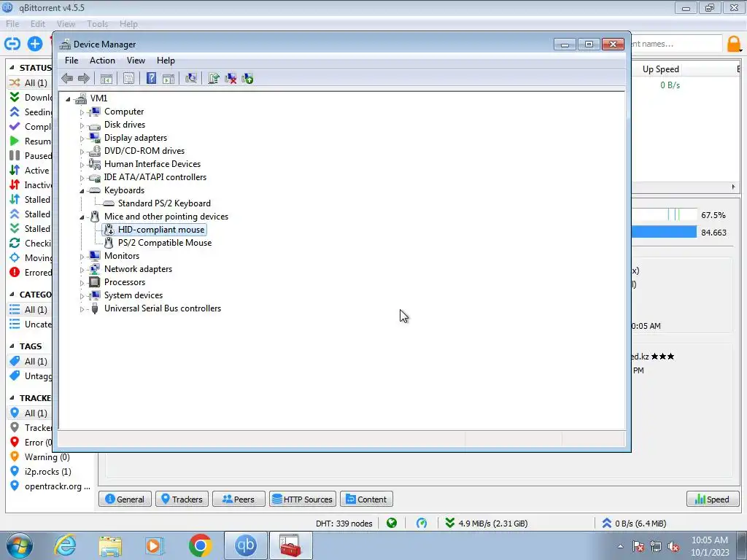Switch to the Trackers tab
The width and height of the screenshot is (747, 560).
[182, 499]
